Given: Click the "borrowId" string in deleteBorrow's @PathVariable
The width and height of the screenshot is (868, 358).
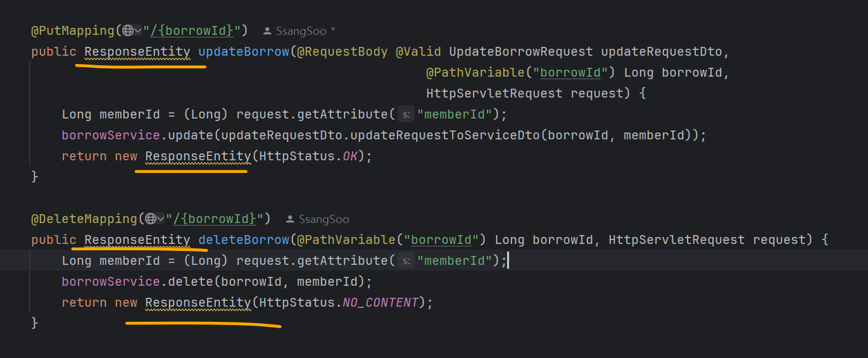Looking at the screenshot, I should click(x=441, y=240).
